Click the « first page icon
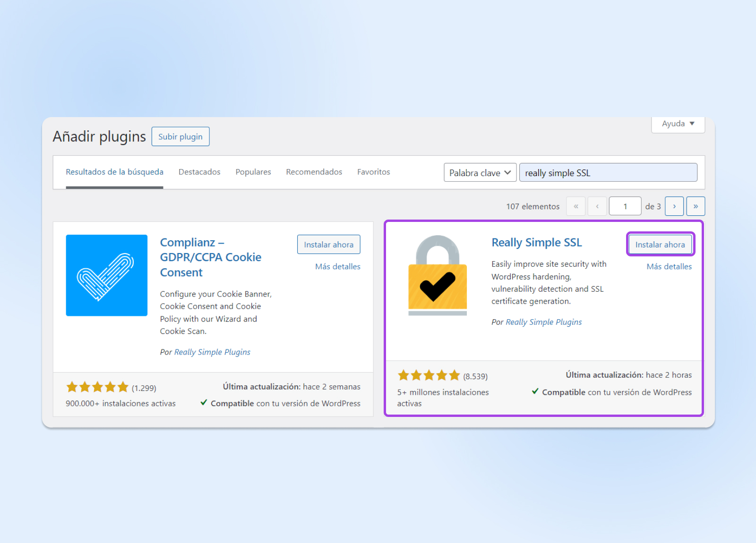This screenshot has width=756, height=543. point(576,206)
